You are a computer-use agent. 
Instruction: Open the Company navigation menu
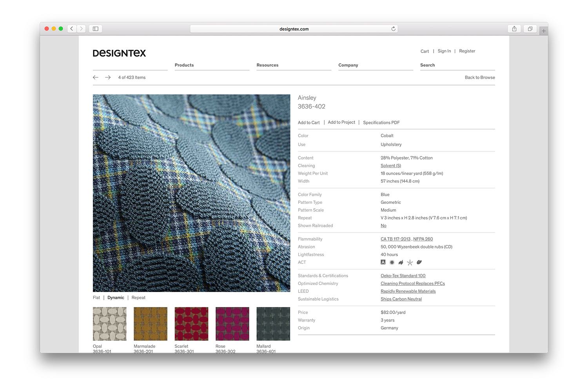tap(348, 65)
